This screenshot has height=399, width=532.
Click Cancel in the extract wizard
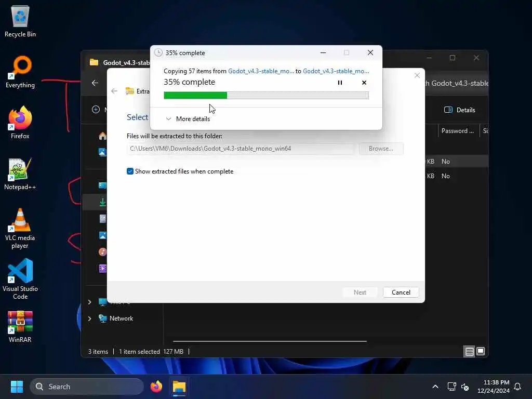tap(401, 292)
